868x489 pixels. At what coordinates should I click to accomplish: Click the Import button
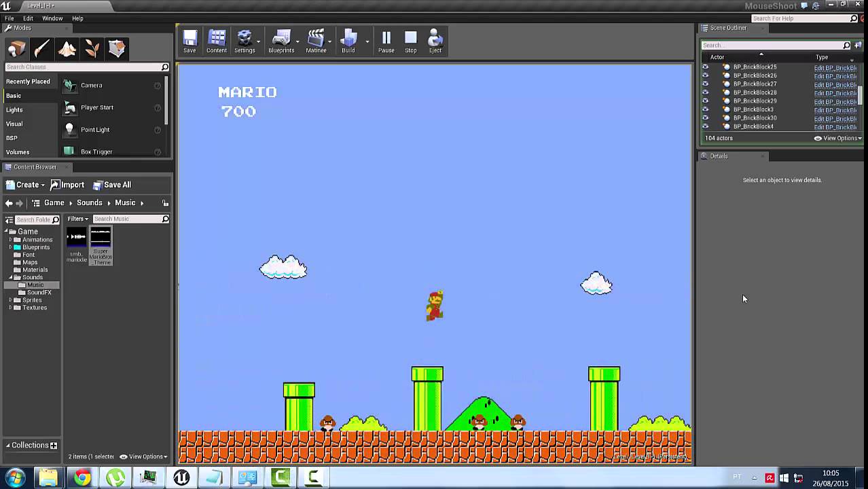(67, 185)
